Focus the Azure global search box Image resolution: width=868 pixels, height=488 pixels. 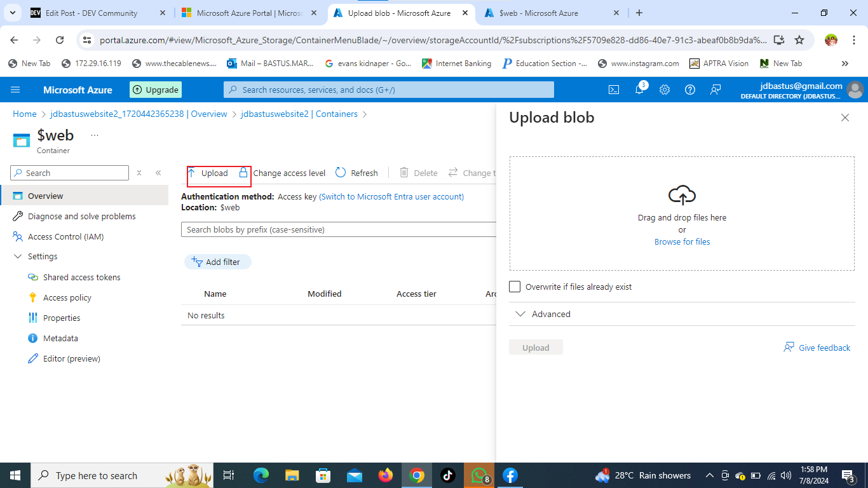389,90
